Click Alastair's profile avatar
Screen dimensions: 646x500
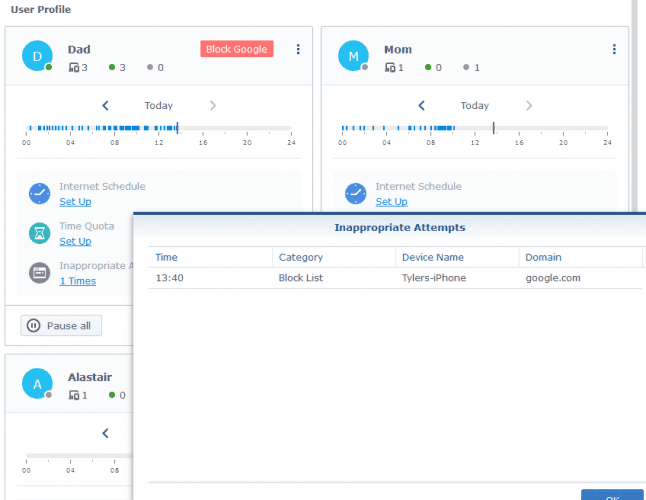pyautogui.click(x=37, y=385)
